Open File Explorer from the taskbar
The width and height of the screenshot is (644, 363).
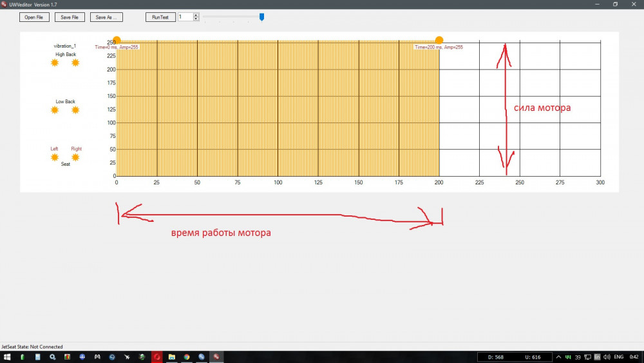(172, 357)
